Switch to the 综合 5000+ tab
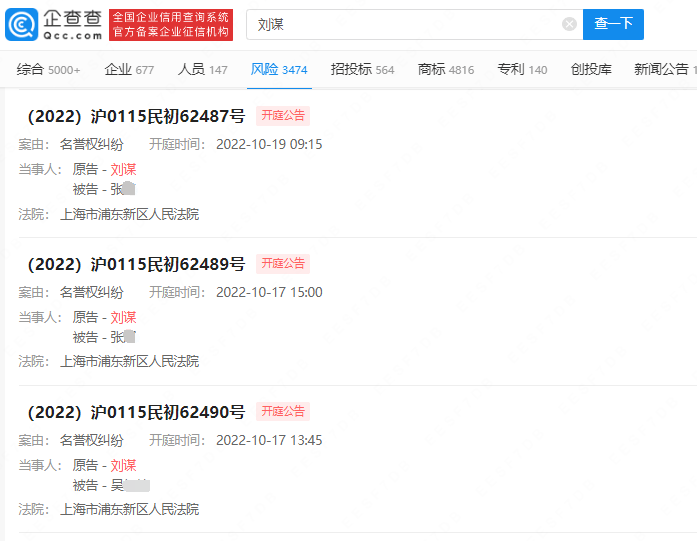Screen dimensions: 697x541 pos(48,69)
